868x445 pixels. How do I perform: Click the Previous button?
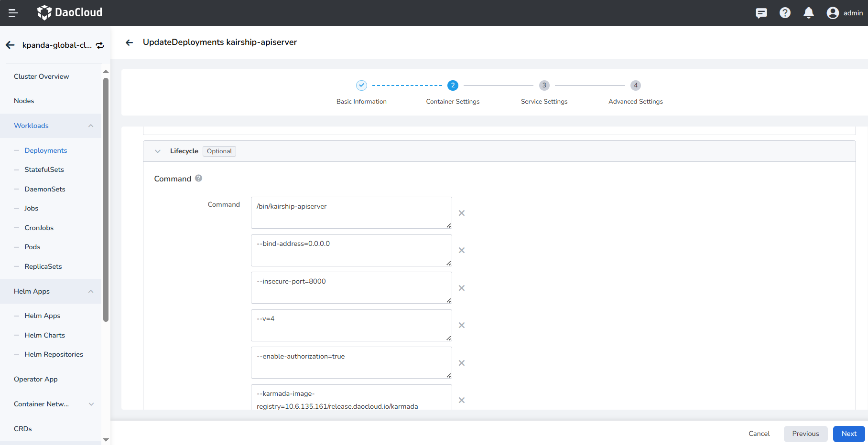805,434
